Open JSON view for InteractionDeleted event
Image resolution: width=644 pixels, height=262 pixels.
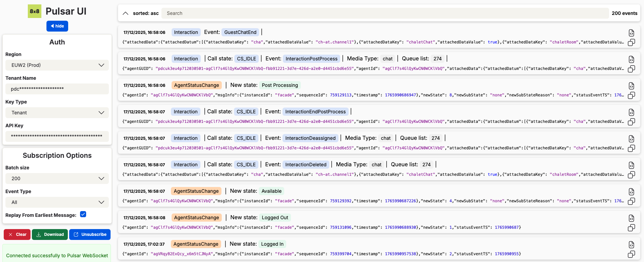click(631, 165)
